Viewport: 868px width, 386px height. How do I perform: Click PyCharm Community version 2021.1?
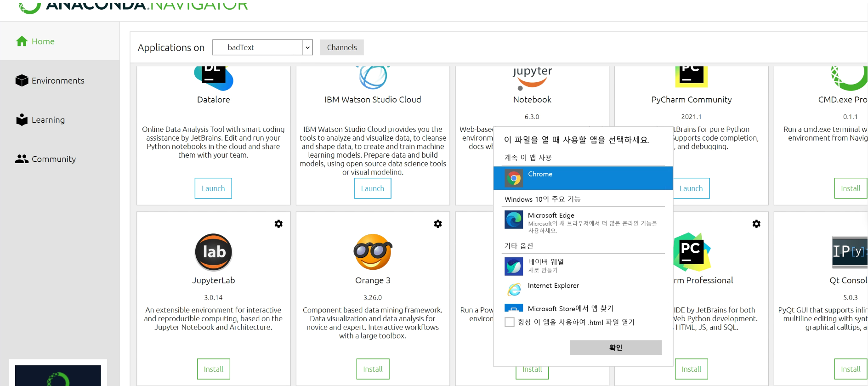click(x=691, y=117)
